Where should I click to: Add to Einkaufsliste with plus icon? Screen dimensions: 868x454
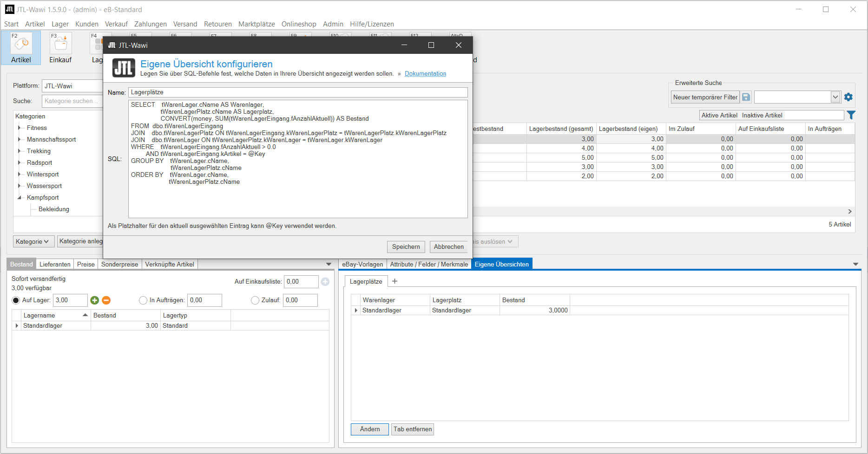(325, 282)
